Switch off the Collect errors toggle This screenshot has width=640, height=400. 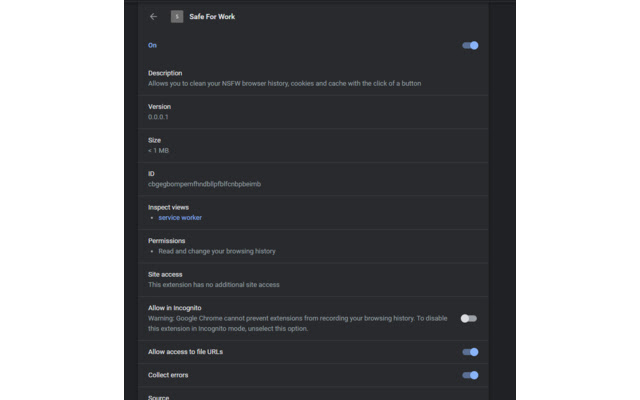pos(470,375)
